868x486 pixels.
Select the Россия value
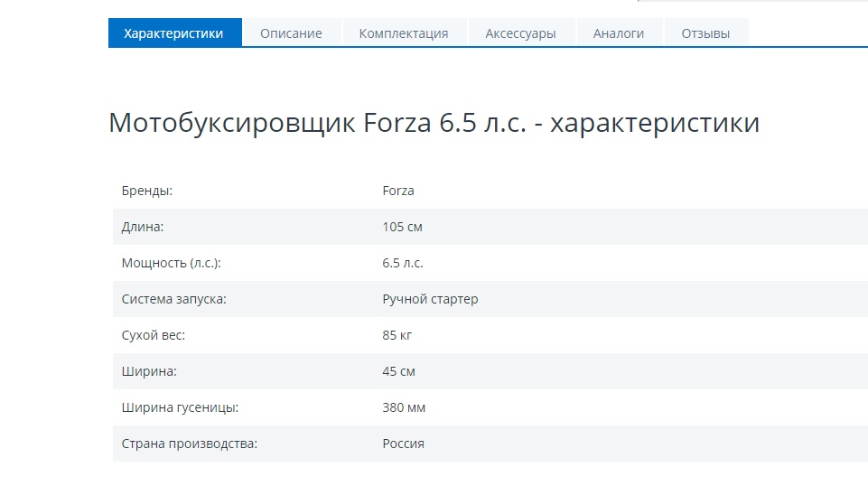tap(403, 444)
